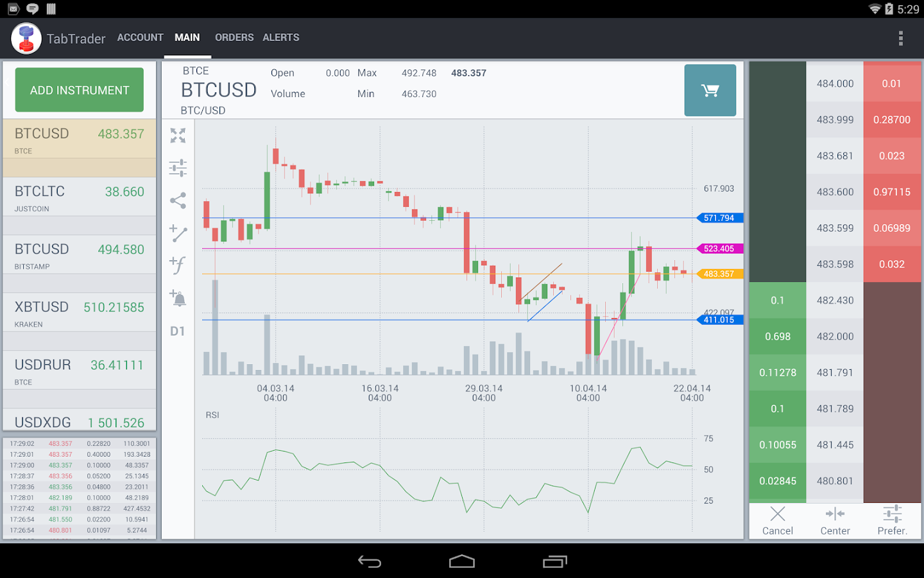
Task: Open the three-dot overflow menu
Action: (x=901, y=39)
